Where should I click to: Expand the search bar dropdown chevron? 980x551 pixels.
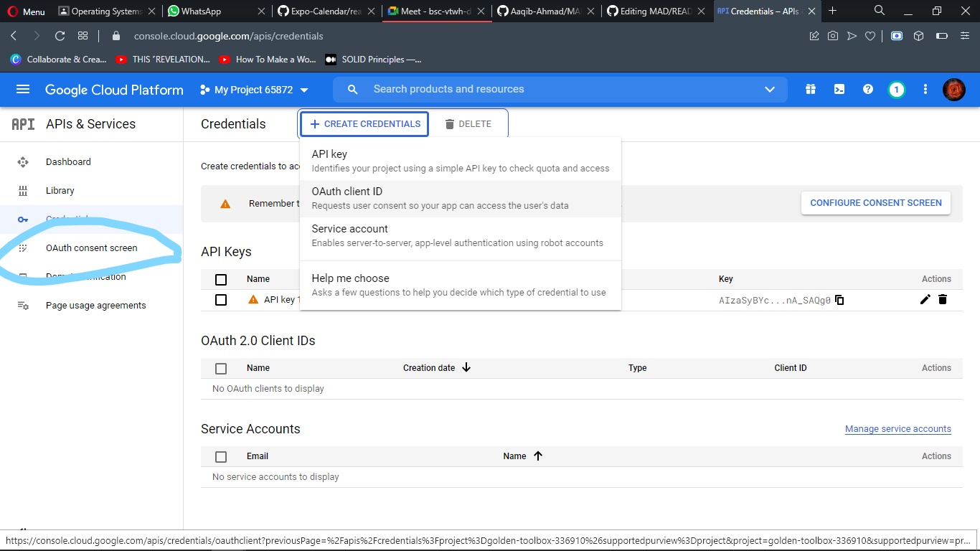770,89
